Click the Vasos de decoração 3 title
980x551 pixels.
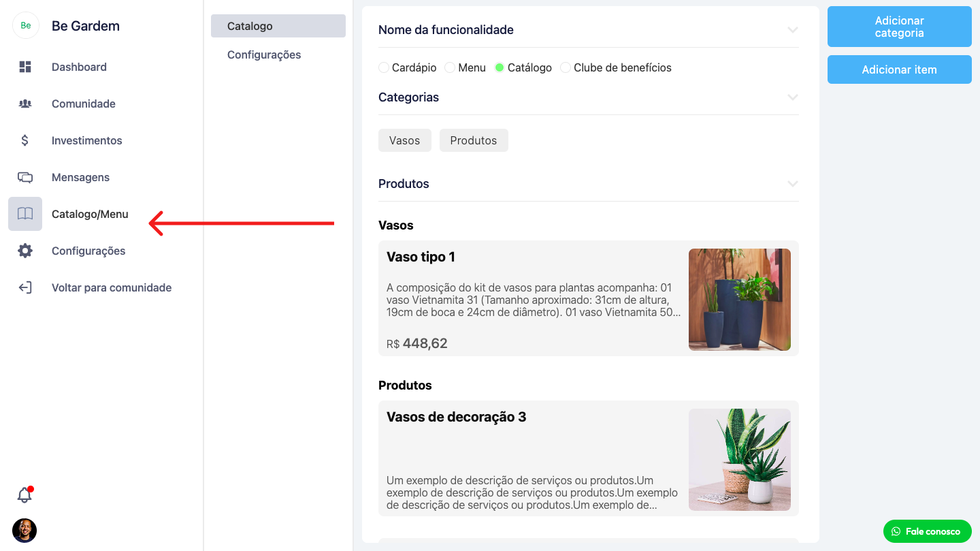pyautogui.click(x=456, y=417)
